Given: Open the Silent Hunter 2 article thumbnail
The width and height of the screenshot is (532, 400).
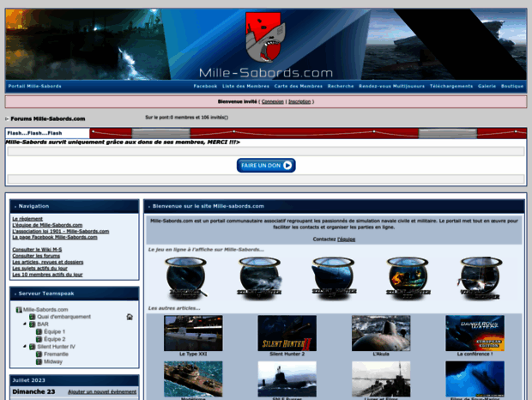Looking at the screenshot, I should point(287,333).
